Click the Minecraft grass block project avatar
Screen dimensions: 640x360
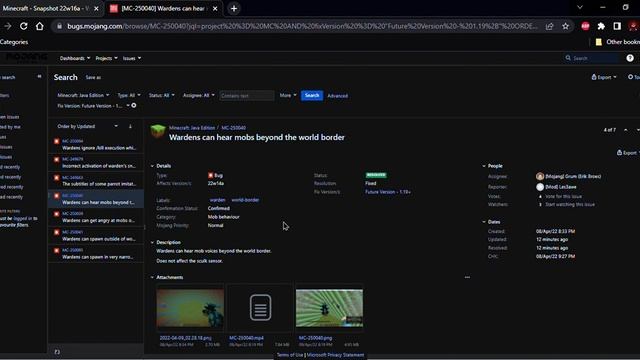(x=158, y=132)
